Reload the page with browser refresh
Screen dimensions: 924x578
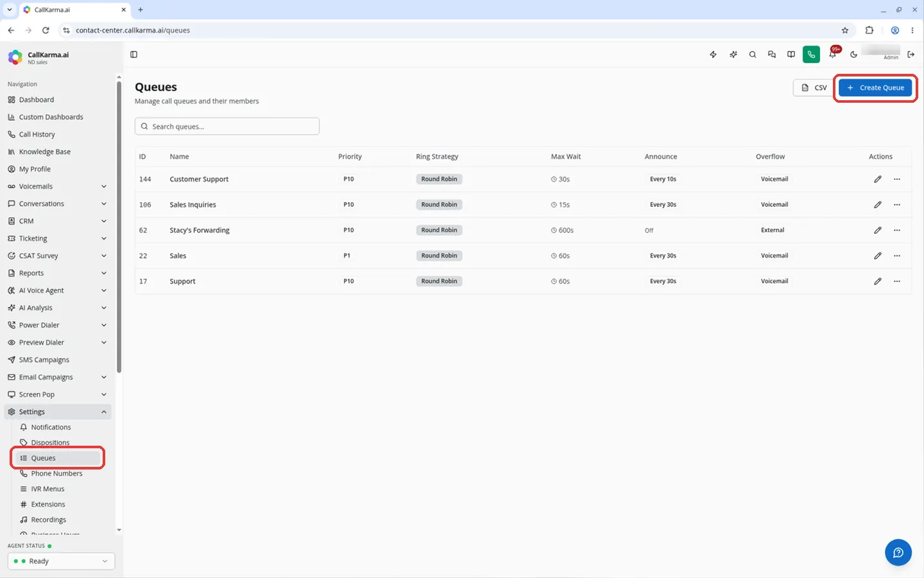(x=46, y=30)
